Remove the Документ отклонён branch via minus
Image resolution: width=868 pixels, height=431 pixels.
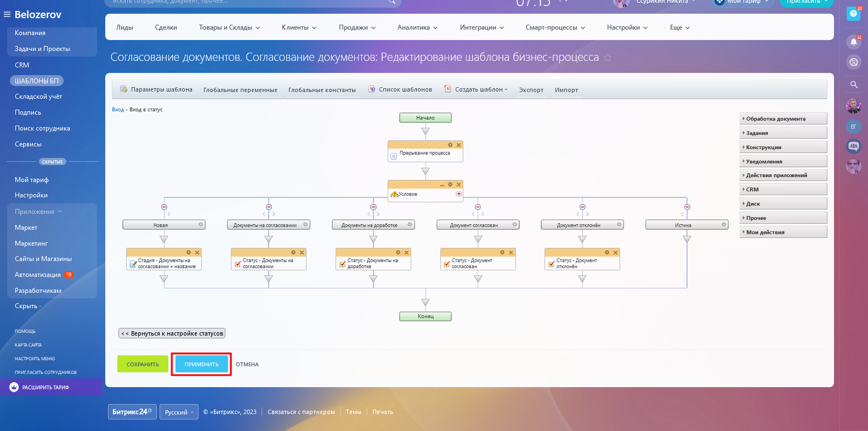coord(582,207)
